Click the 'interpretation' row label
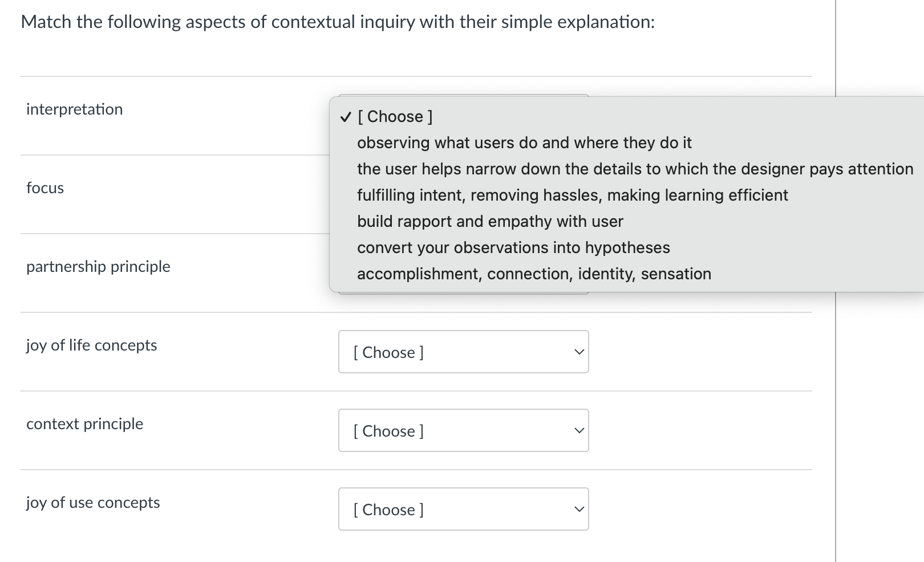Viewport: 924px width, 562px height. point(75,109)
